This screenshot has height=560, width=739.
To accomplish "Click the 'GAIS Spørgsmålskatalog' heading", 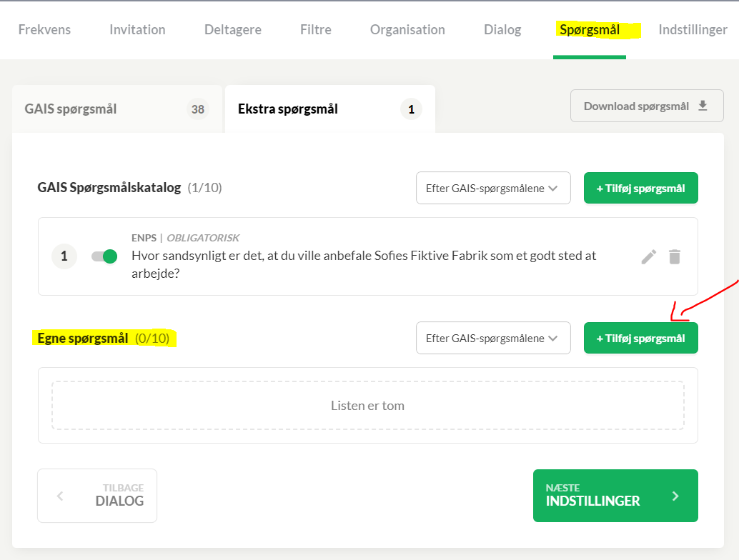I will 109,187.
